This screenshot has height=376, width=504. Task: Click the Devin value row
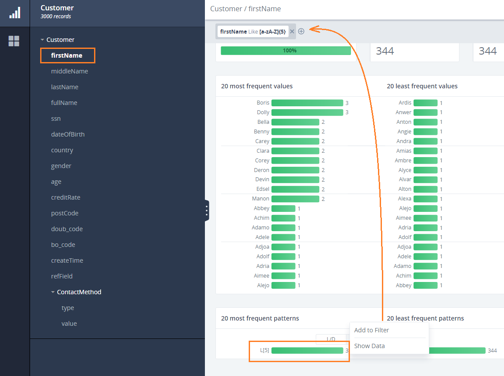(x=290, y=180)
